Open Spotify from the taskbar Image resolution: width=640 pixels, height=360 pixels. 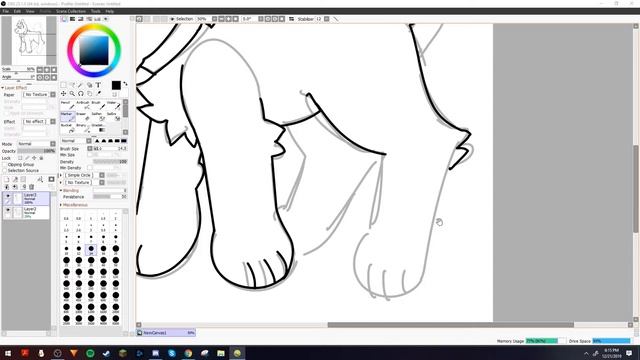point(90,353)
